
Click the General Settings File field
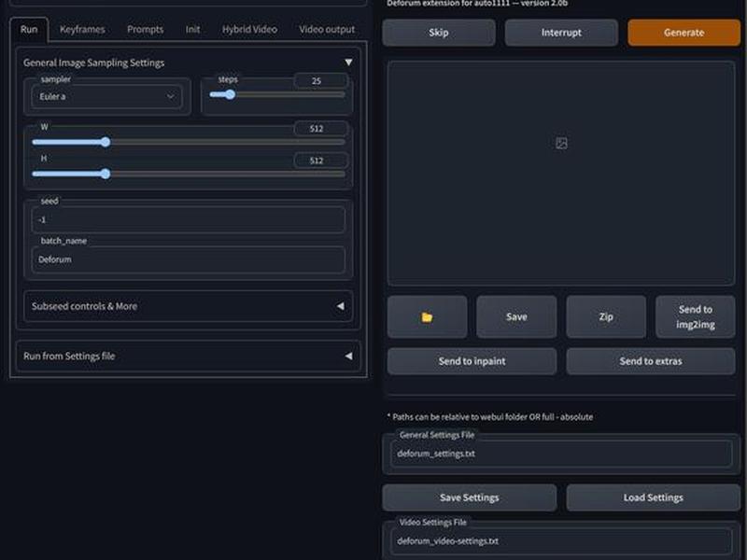(561, 454)
